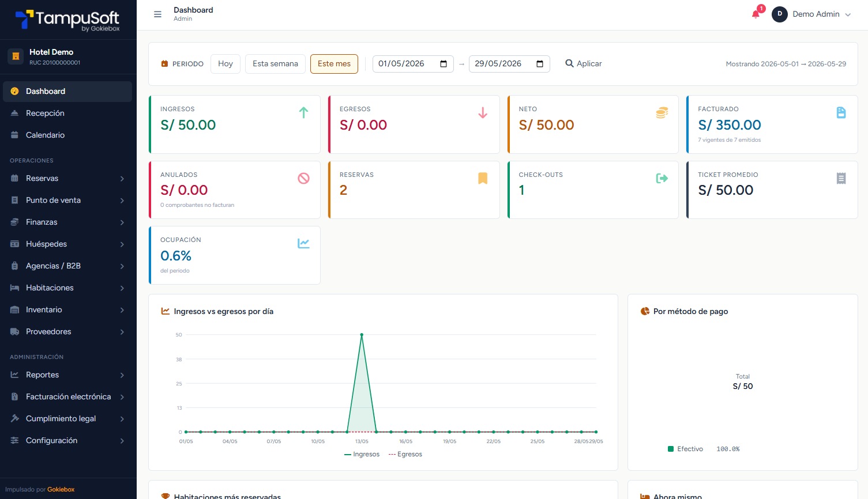Click the Facturación electrónica icon

(x=15, y=396)
